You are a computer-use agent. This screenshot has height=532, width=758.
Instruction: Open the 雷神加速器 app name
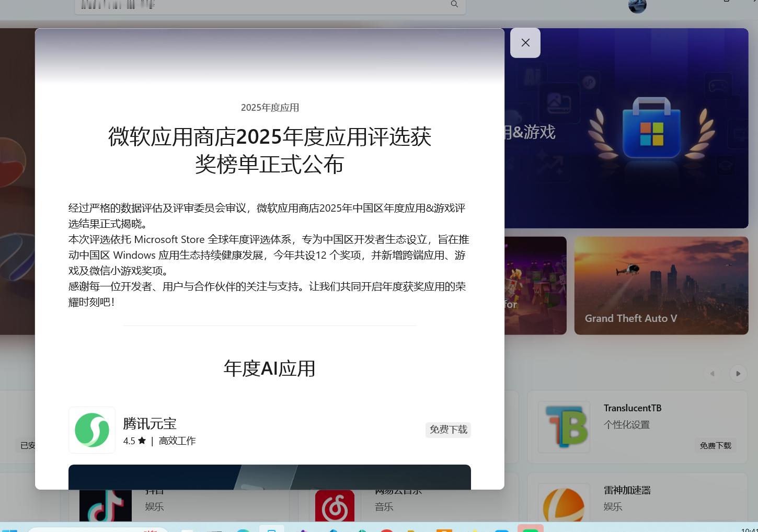[x=627, y=490]
